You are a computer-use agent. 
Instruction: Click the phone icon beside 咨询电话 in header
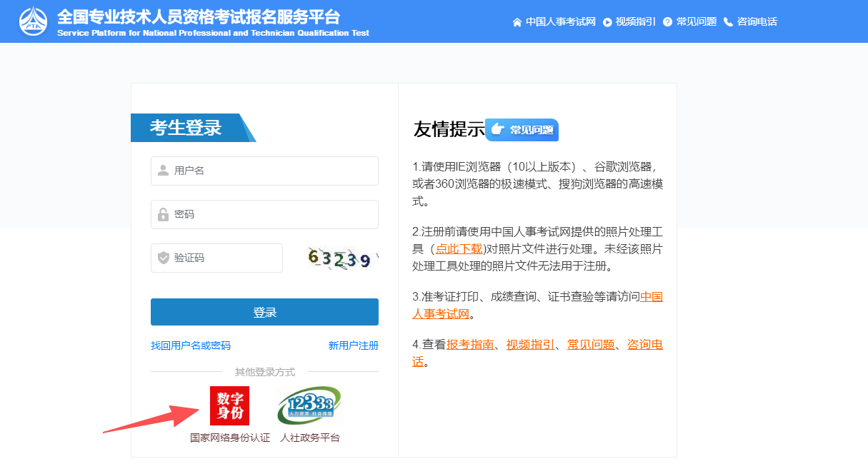pyautogui.click(x=728, y=22)
